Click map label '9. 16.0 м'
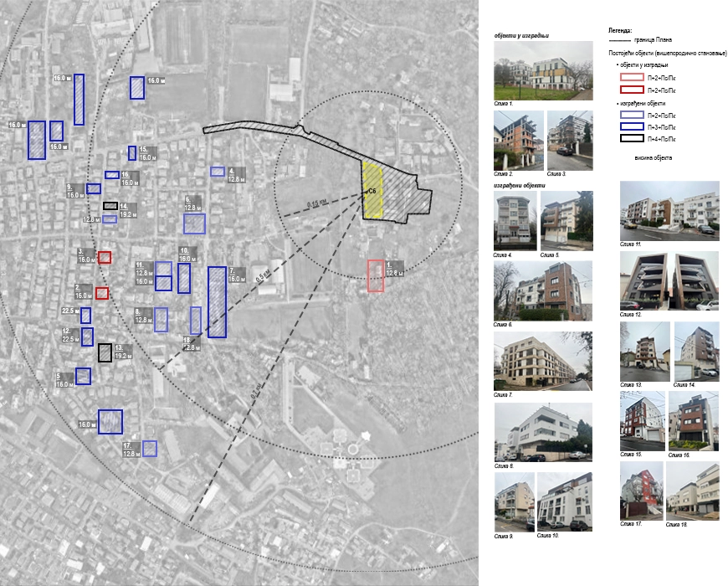728x586 pixels. coord(75,191)
